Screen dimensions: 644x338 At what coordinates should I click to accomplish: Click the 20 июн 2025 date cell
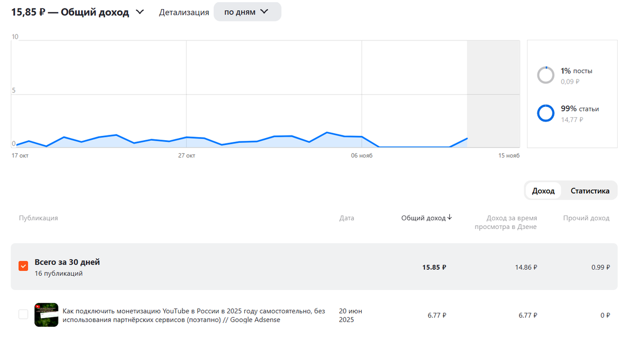pyautogui.click(x=350, y=315)
